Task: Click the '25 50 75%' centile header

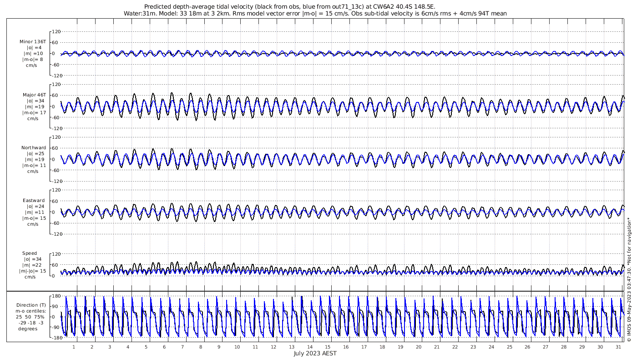Action: (x=31, y=317)
